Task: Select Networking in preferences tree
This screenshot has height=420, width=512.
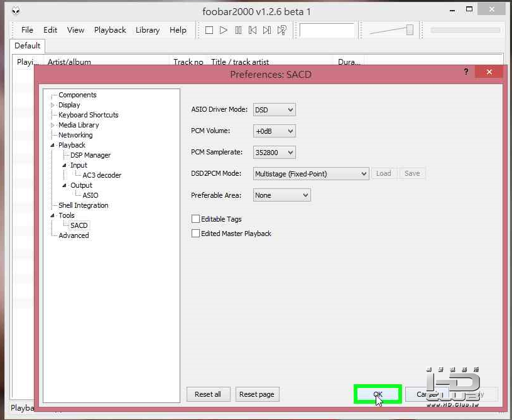Action: (x=75, y=135)
